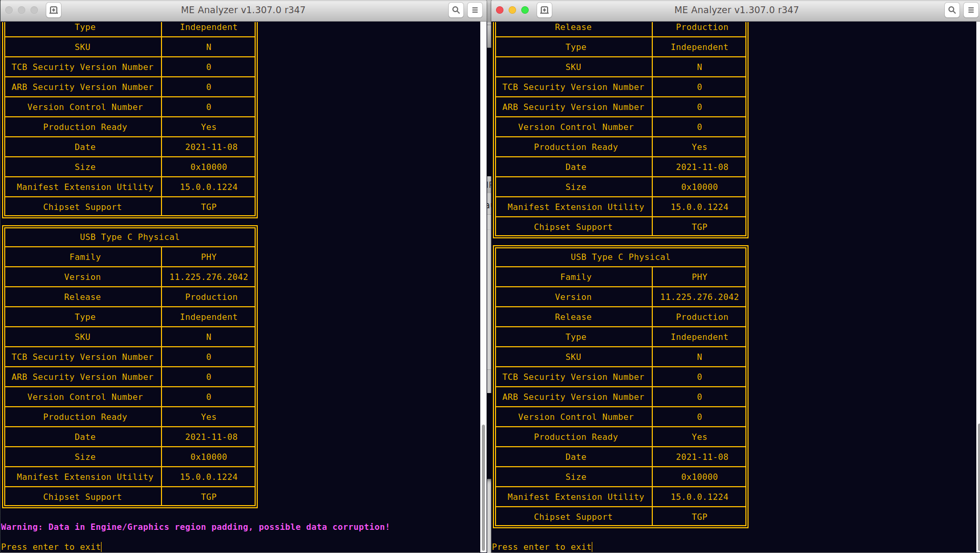Click "Chipset Support" in right USB Type C table

pos(573,517)
